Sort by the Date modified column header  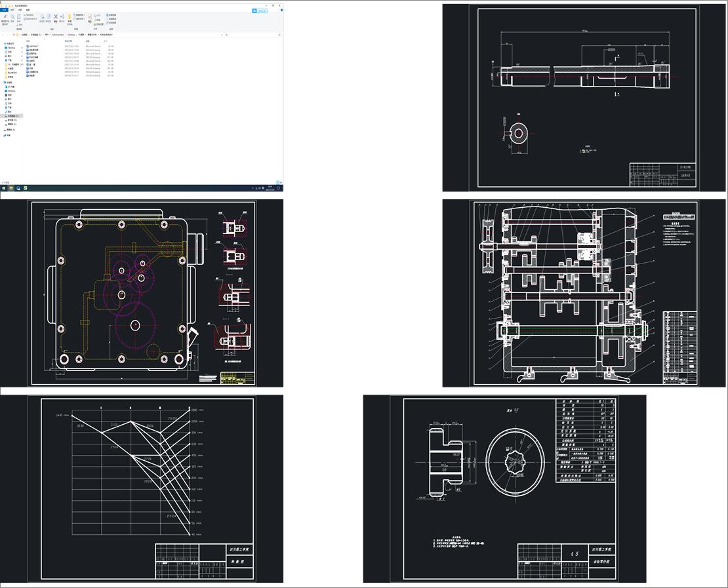click(x=68, y=41)
